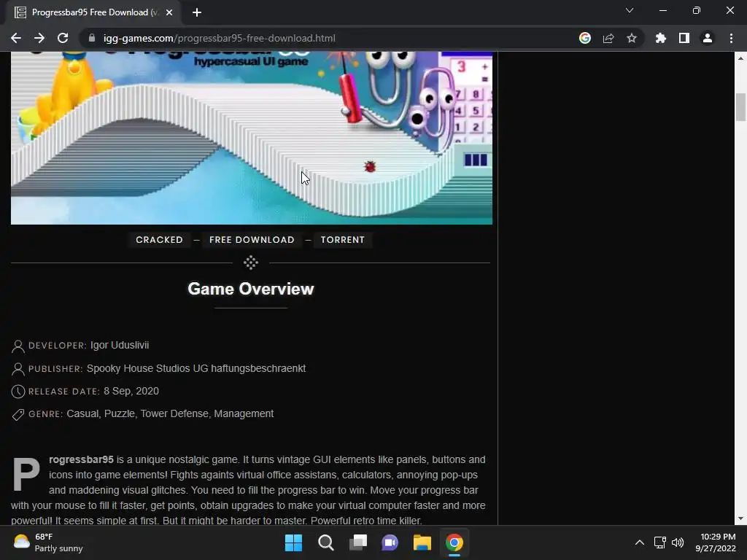
Task: Open the weather widget showing 68°F
Action: click(x=47, y=542)
